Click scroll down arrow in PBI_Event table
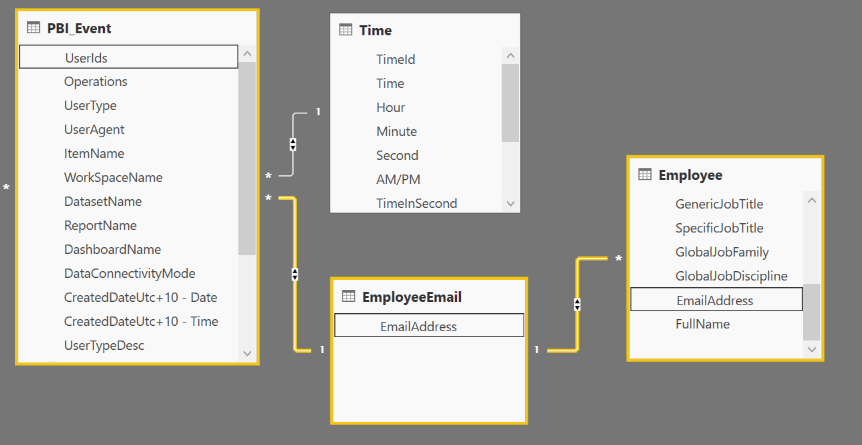 coord(247,353)
